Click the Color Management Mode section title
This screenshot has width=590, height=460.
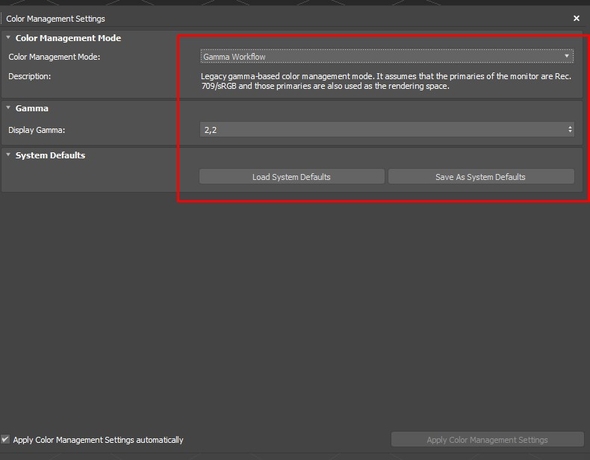[68, 38]
